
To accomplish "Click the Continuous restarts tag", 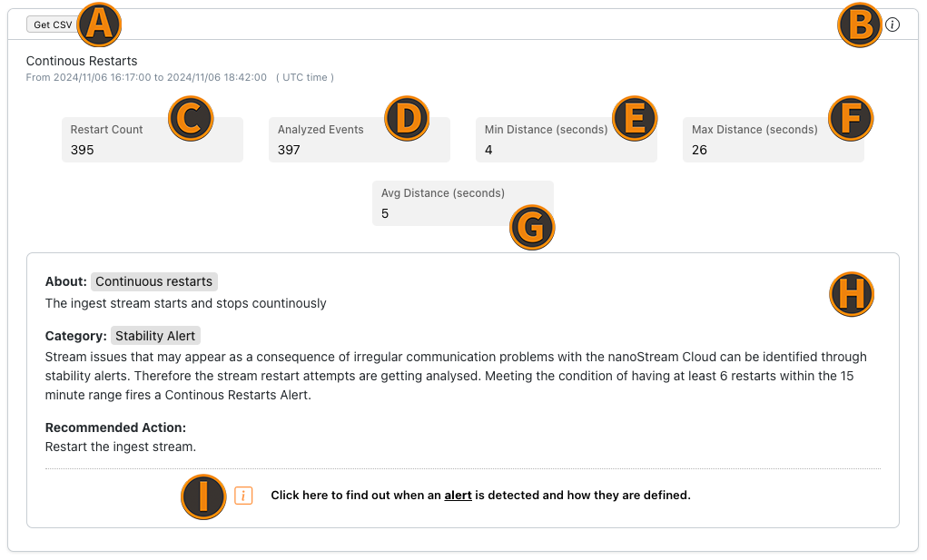I will 153,281.
